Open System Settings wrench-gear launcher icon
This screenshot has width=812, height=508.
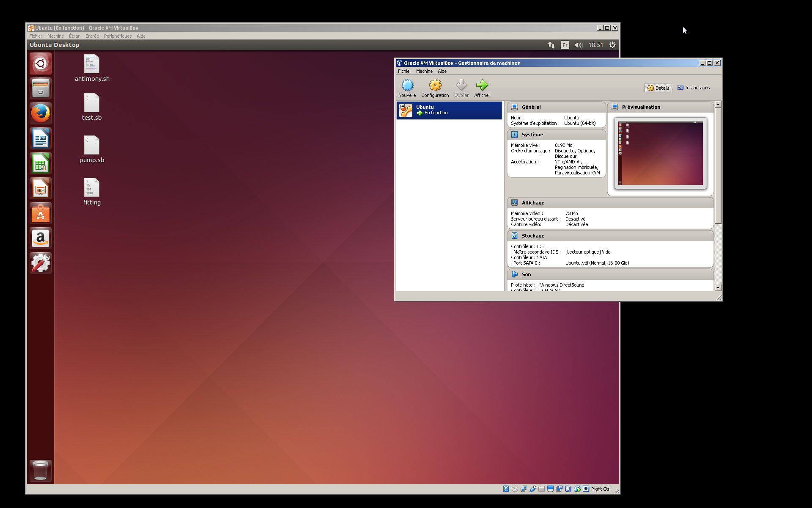pos(41,263)
